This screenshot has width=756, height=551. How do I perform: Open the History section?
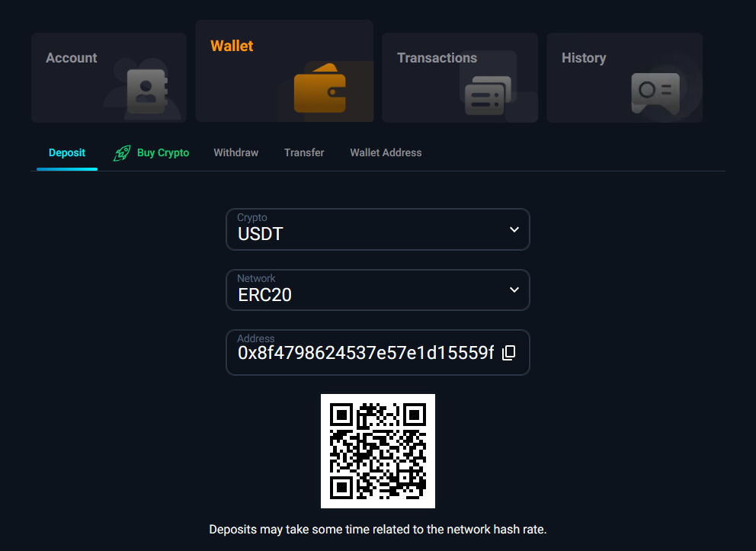click(584, 59)
